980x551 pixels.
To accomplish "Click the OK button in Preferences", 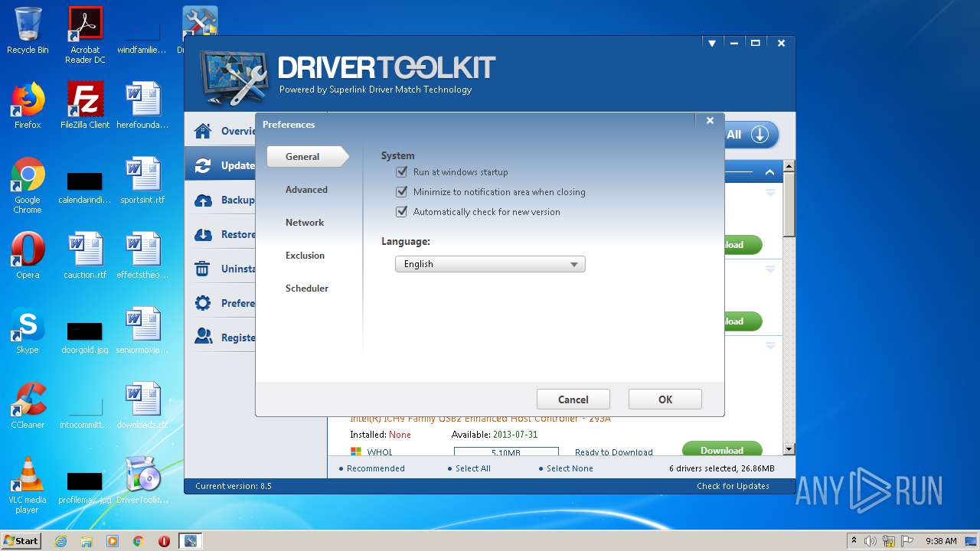I will [665, 399].
